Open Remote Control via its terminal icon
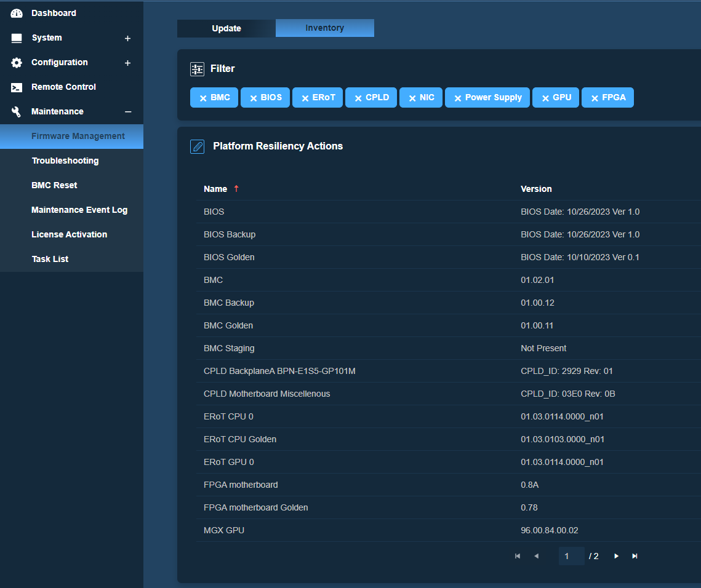This screenshot has height=588, width=701. (17, 87)
